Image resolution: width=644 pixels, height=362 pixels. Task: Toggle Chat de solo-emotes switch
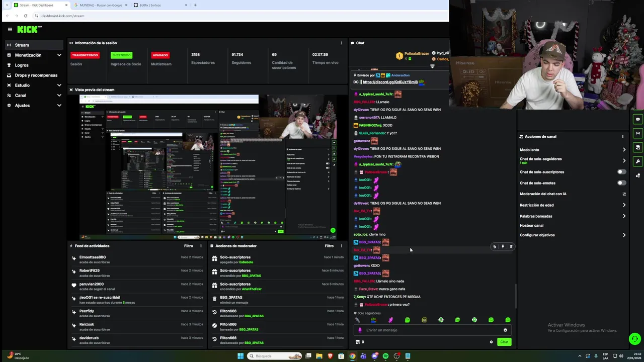tap(622, 183)
